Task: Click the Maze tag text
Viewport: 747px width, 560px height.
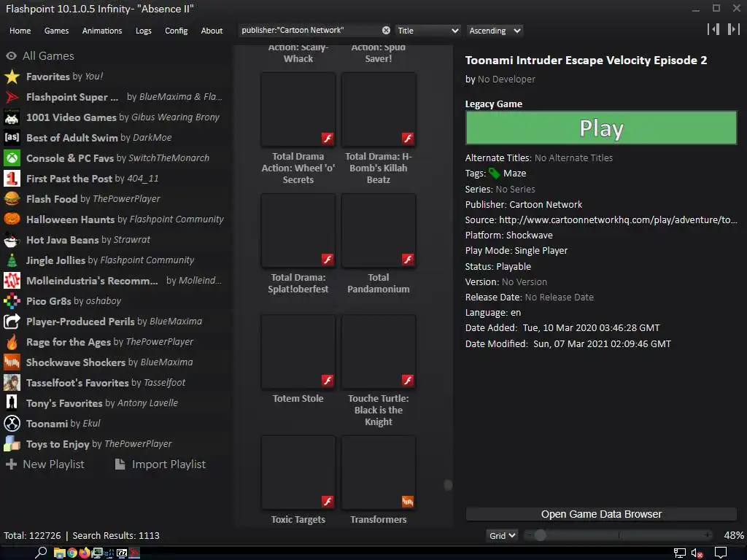Action: coord(514,174)
